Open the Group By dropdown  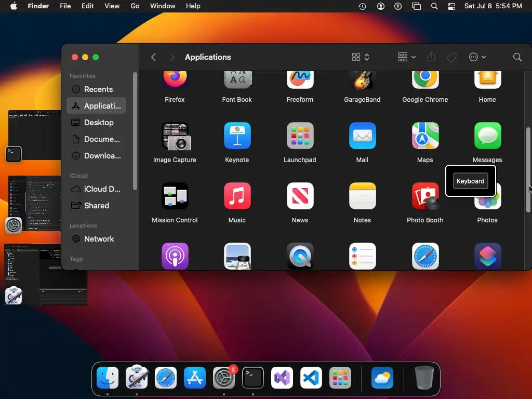point(406,57)
